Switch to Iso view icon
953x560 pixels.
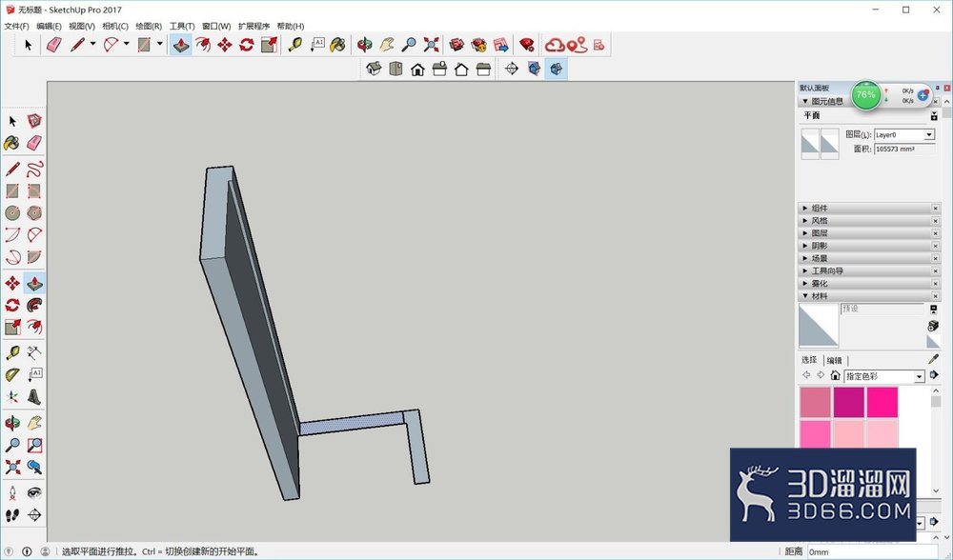(x=374, y=69)
